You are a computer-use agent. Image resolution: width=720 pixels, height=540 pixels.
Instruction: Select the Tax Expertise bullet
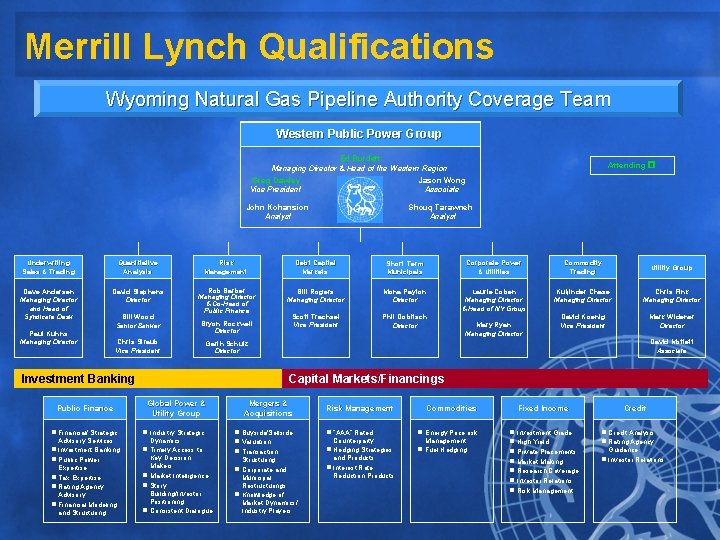[76, 478]
